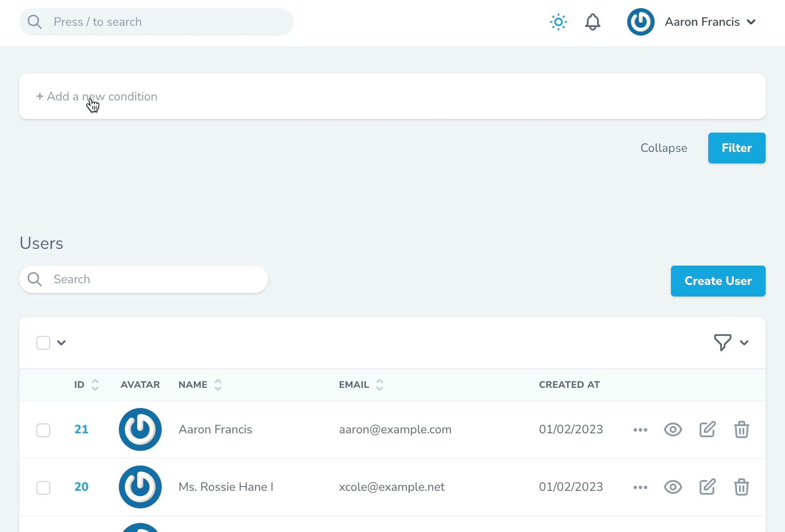Check the select-all checkbox above the table
This screenshot has height=532, width=785.
pos(43,342)
